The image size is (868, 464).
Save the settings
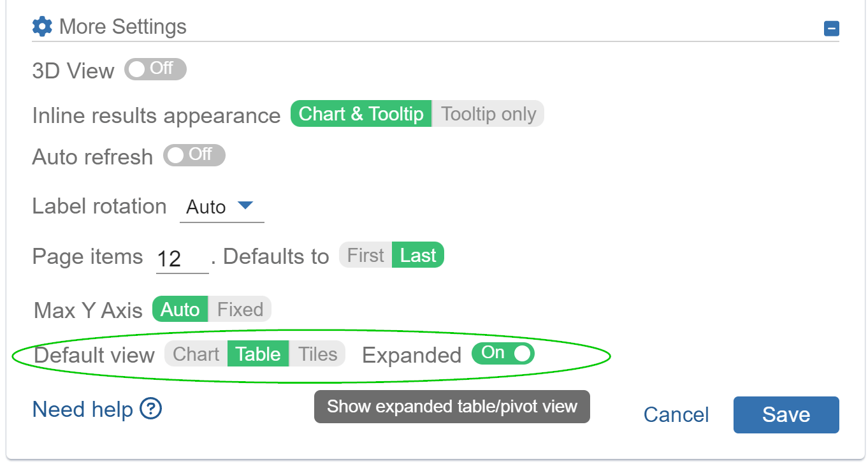786,415
